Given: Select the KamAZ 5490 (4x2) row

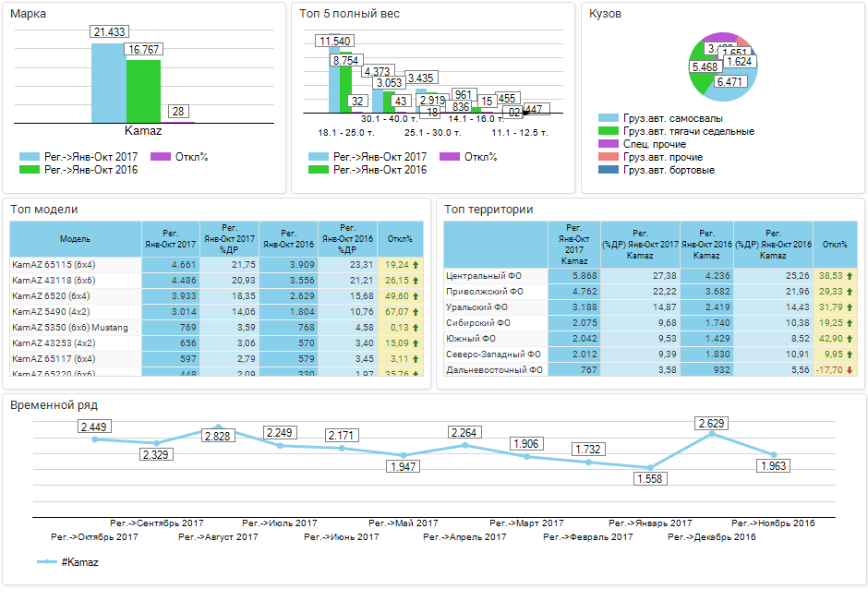Looking at the screenshot, I should coord(216,311).
